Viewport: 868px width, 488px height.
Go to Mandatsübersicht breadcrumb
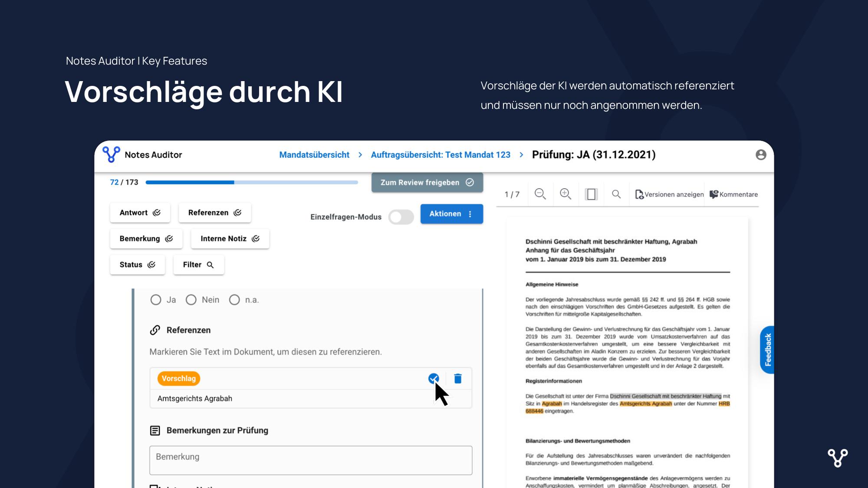coord(314,155)
